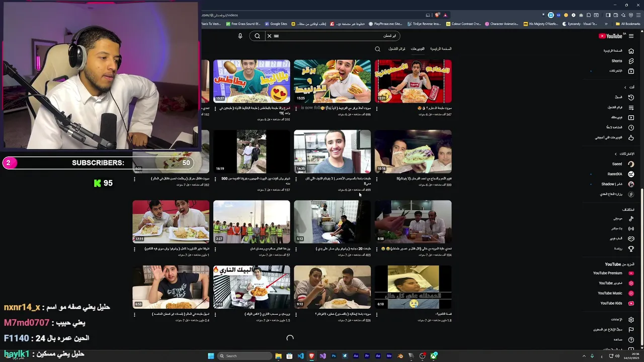Image resolution: width=644 pixels, height=362 pixels.
Task: Open Photoshop from the taskbar
Action: pos(334,356)
